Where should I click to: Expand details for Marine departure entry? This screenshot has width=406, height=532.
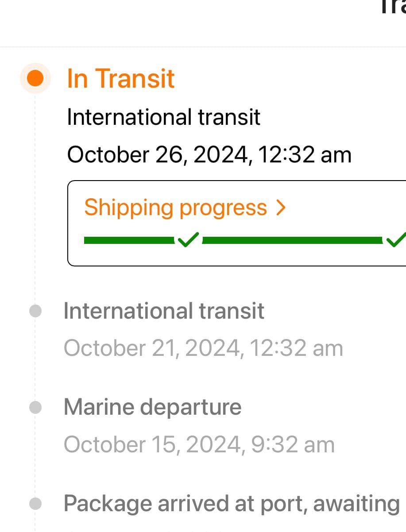[152, 407]
